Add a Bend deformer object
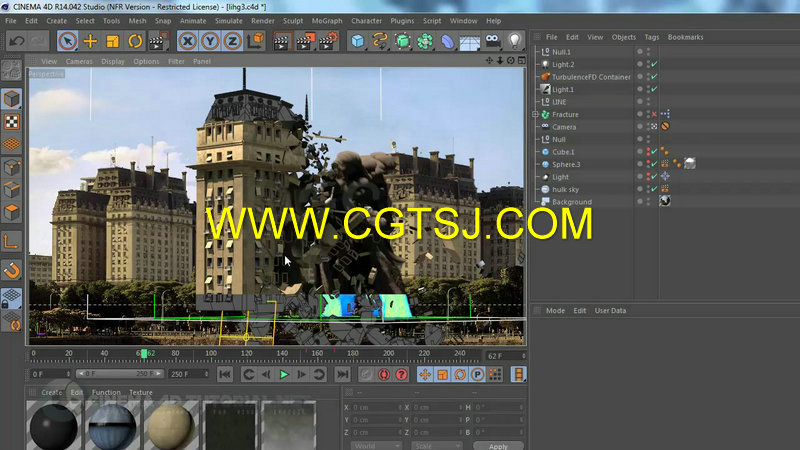Image resolution: width=800 pixels, height=450 pixels. (x=447, y=41)
